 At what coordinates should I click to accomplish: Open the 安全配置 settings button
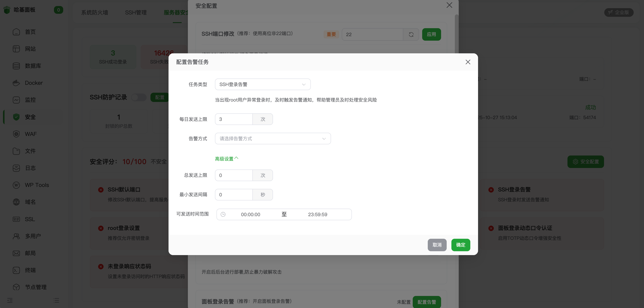coord(586,162)
